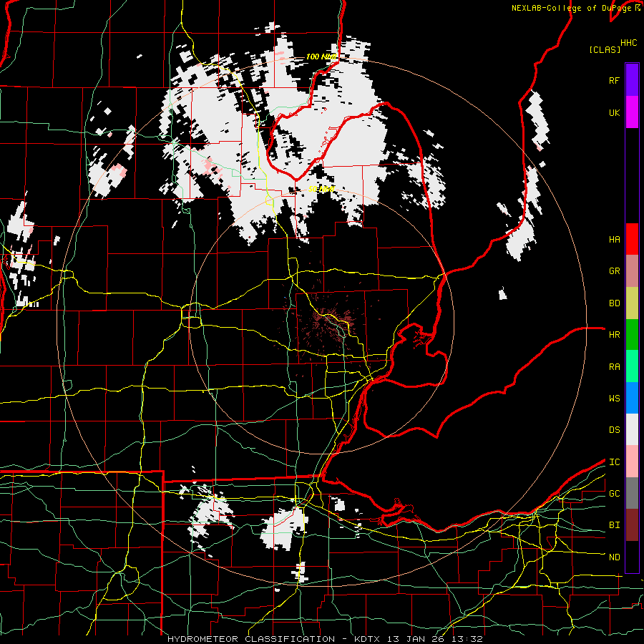Click the brown BI legend swatch
644x644 pixels.
coord(632,525)
